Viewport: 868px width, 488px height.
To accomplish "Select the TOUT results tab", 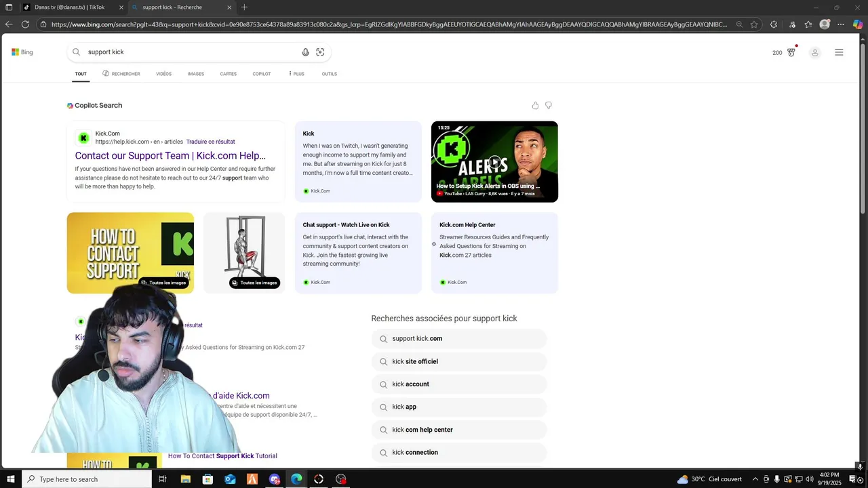I will pos(81,74).
